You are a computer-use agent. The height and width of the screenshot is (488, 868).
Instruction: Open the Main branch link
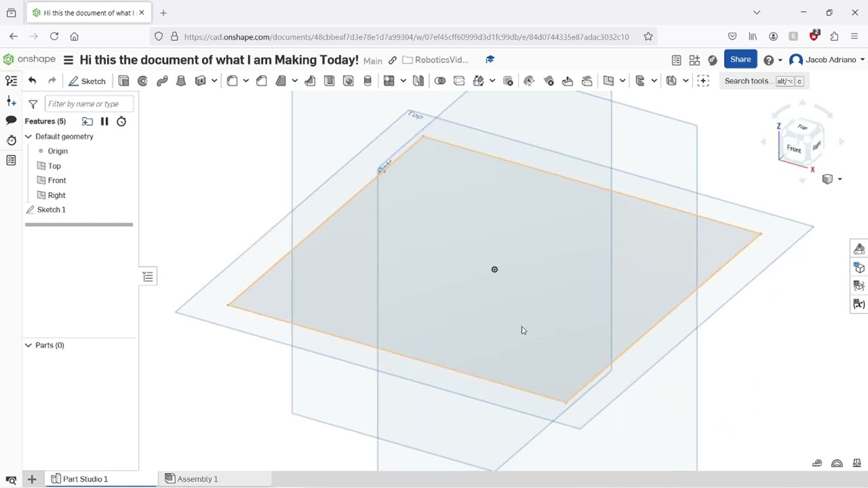coord(373,60)
